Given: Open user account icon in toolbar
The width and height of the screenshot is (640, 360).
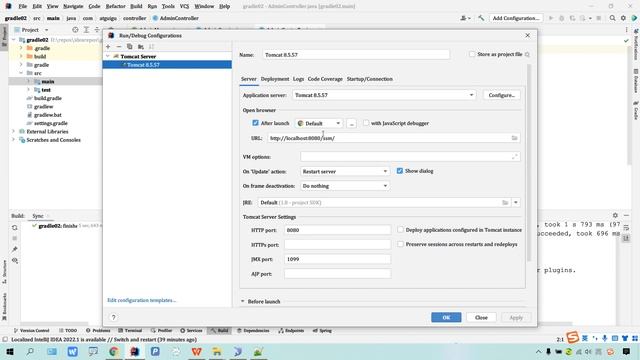Looking at the screenshot, I should click(465, 18).
